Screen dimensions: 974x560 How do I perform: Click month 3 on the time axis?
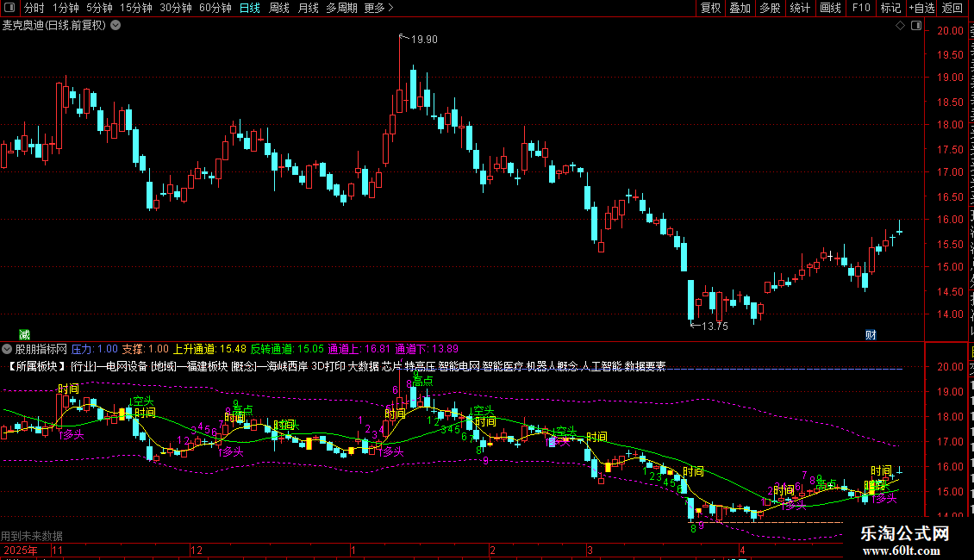click(590, 550)
